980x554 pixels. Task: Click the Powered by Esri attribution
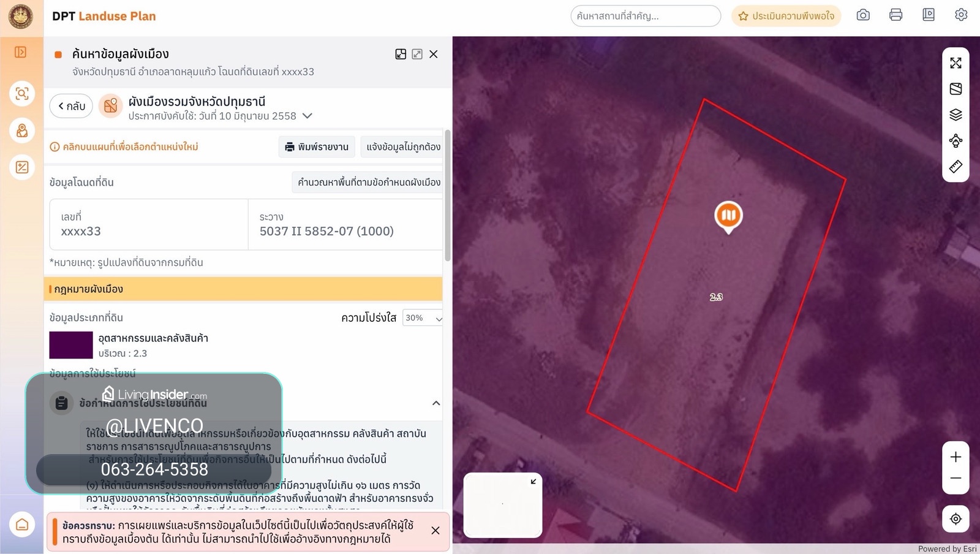pyautogui.click(x=947, y=549)
